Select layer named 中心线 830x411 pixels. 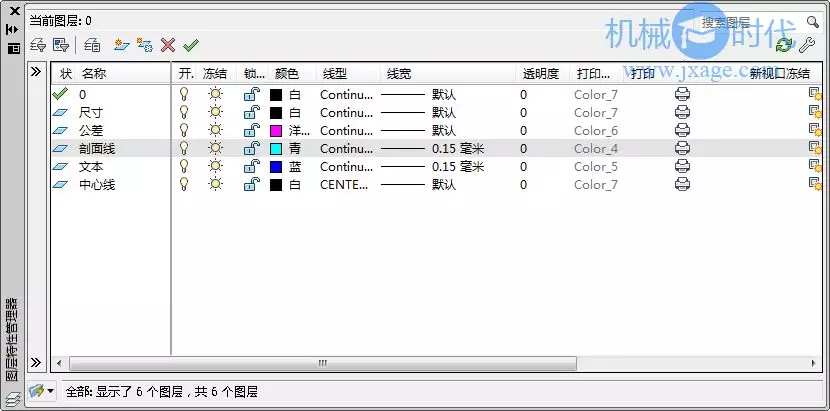(x=97, y=185)
